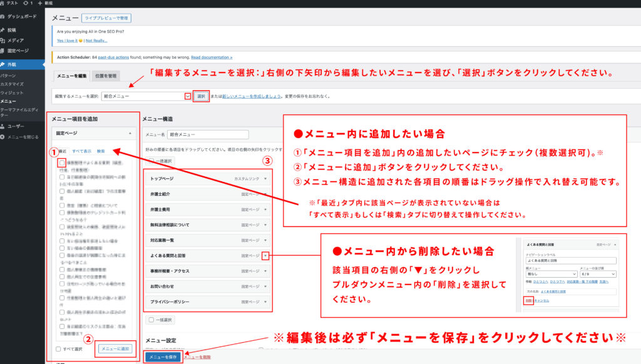This screenshot has height=364, width=641.
Task: Open the Read documentation link
Action: (x=212, y=58)
